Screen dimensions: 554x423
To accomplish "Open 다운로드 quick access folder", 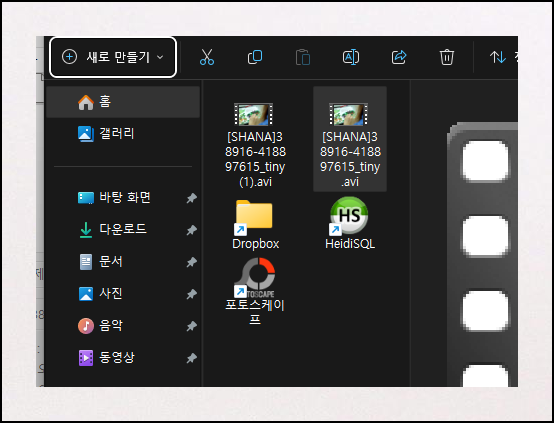I will pos(123,229).
